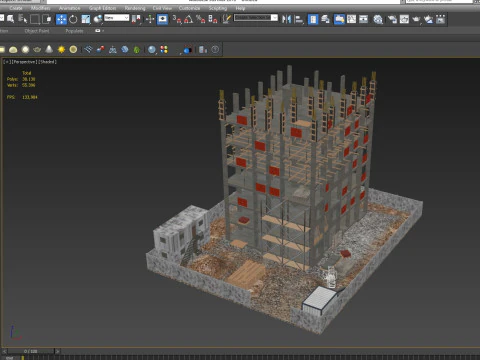Open the Create menu

16,8
